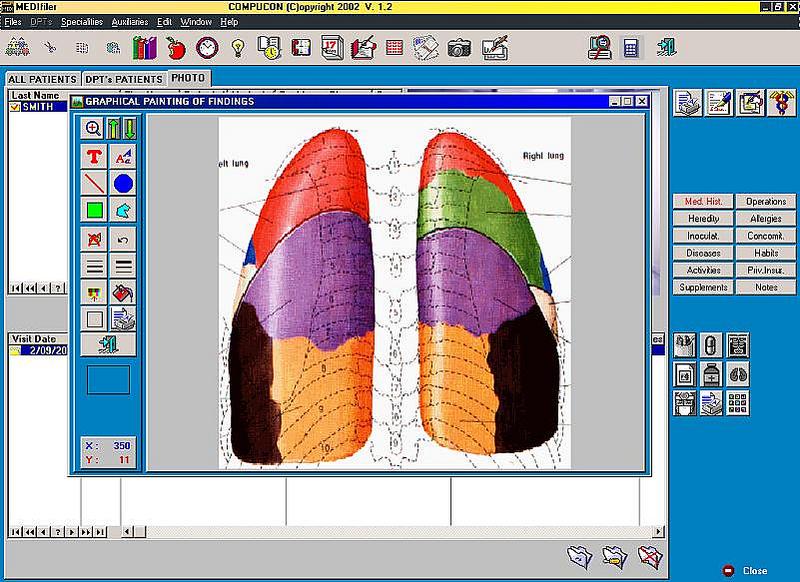Pick the blue circle shape tool
The image size is (800, 582).
click(123, 183)
